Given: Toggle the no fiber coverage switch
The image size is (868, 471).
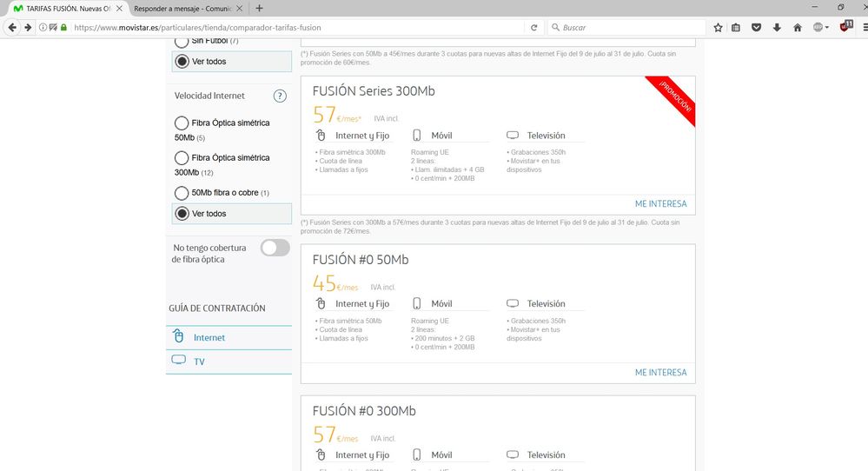Looking at the screenshot, I should click(275, 248).
